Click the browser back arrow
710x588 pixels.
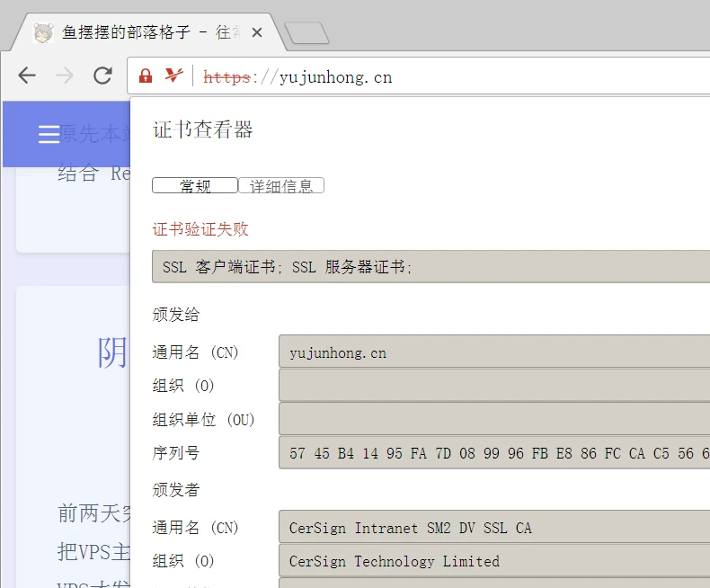[27, 76]
